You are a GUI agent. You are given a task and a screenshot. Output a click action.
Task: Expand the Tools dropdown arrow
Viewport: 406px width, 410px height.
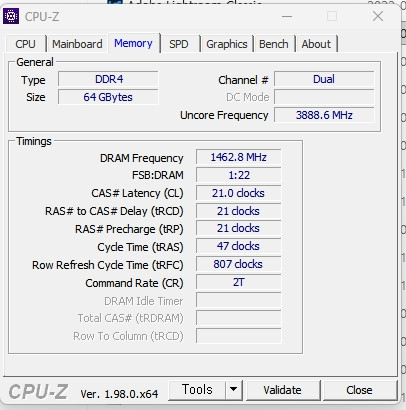pyautogui.click(x=234, y=390)
